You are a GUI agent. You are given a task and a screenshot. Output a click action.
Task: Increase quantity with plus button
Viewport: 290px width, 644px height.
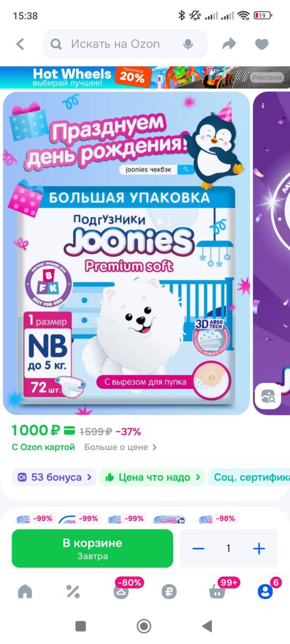[x=259, y=548]
